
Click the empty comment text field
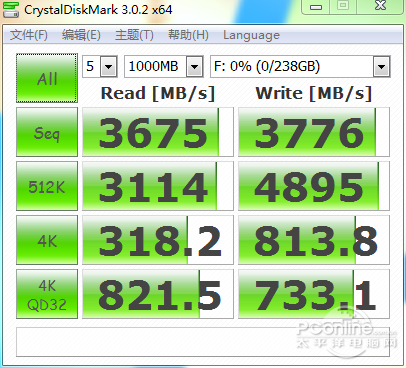click(203, 342)
